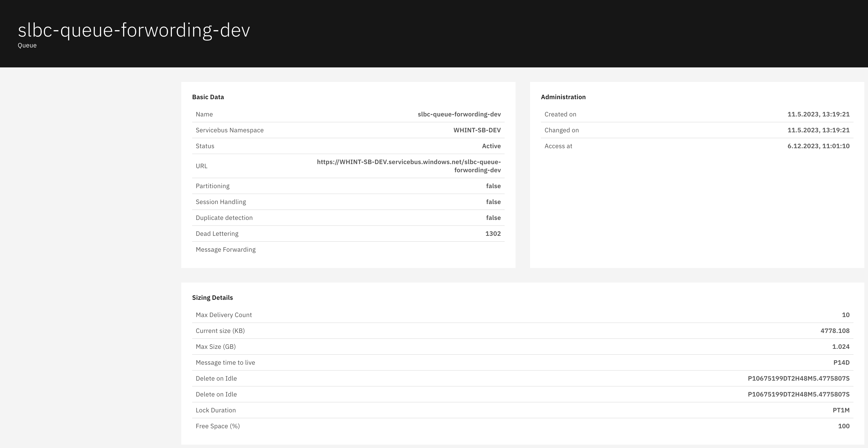Click the Queue subtitle under the title

27,45
